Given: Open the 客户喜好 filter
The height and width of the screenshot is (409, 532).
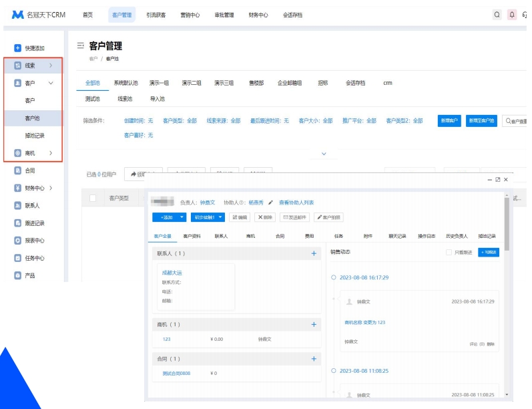Looking at the screenshot, I should 138,135.
